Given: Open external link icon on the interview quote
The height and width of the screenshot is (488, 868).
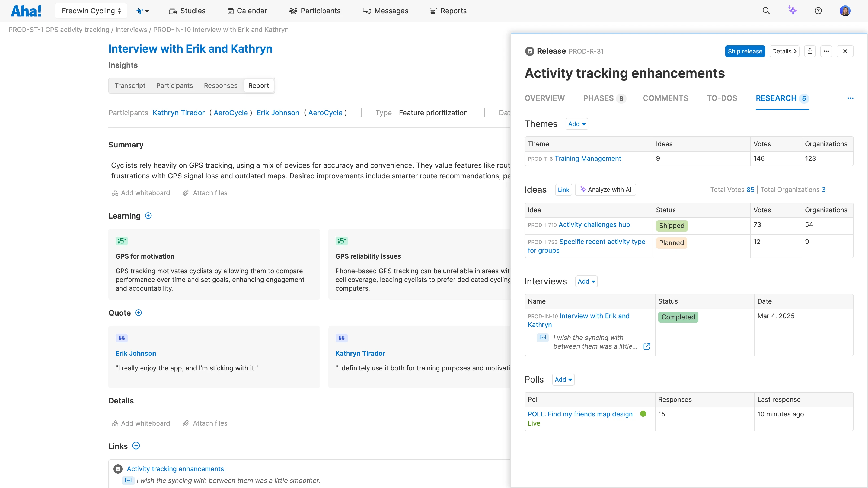Looking at the screenshot, I should (646, 346).
